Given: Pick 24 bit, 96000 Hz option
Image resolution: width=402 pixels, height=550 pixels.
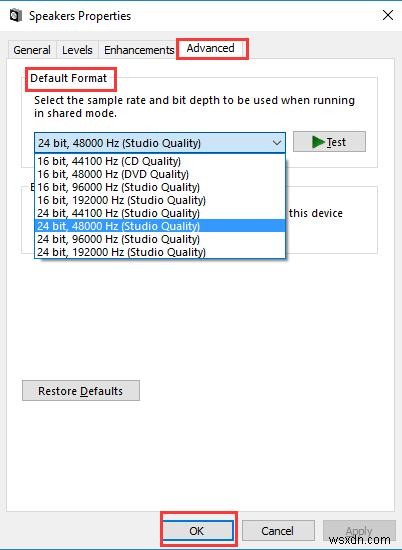Looking at the screenshot, I should click(x=160, y=239).
